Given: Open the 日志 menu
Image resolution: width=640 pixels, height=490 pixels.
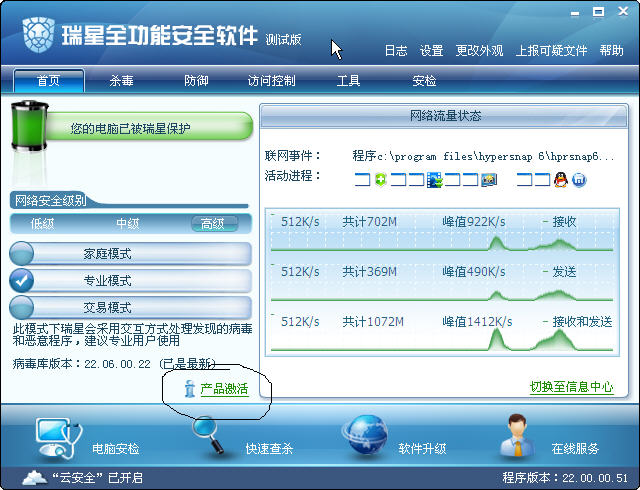Looking at the screenshot, I should pyautogui.click(x=396, y=51).
